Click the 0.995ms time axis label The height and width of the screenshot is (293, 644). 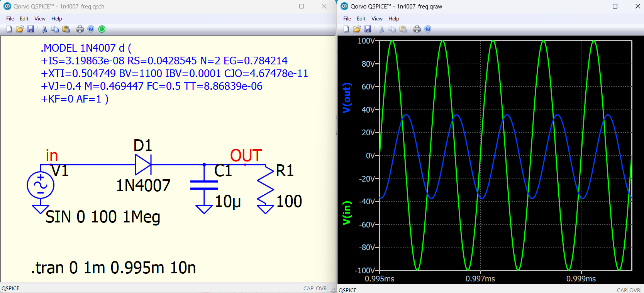coord(380,278)
